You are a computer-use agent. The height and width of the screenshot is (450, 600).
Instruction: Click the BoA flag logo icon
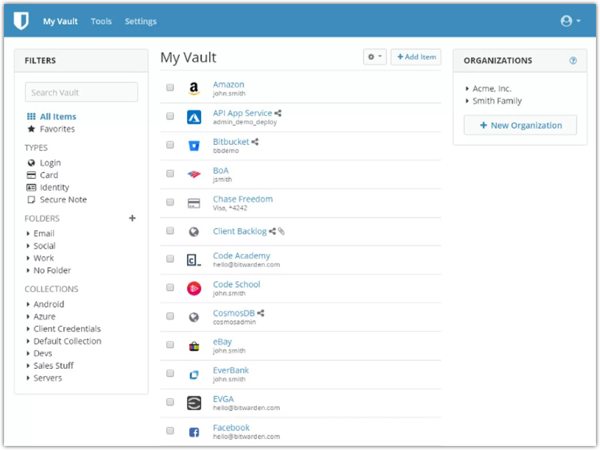pyautogui.click(x=194, y=174)
